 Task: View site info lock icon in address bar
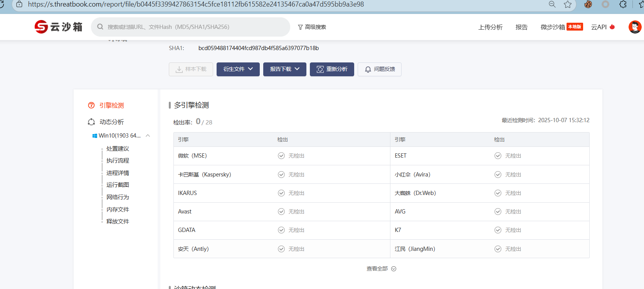click(19, 4)
